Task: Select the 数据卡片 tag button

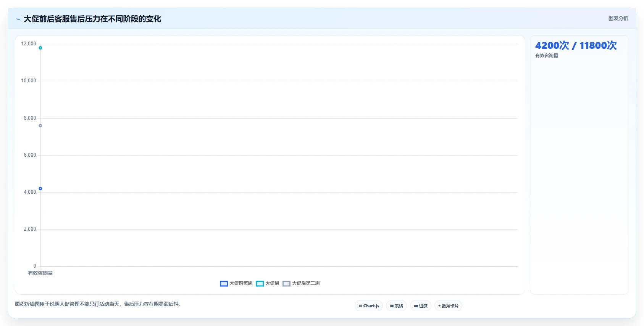Action: click(x=448, y=306)
